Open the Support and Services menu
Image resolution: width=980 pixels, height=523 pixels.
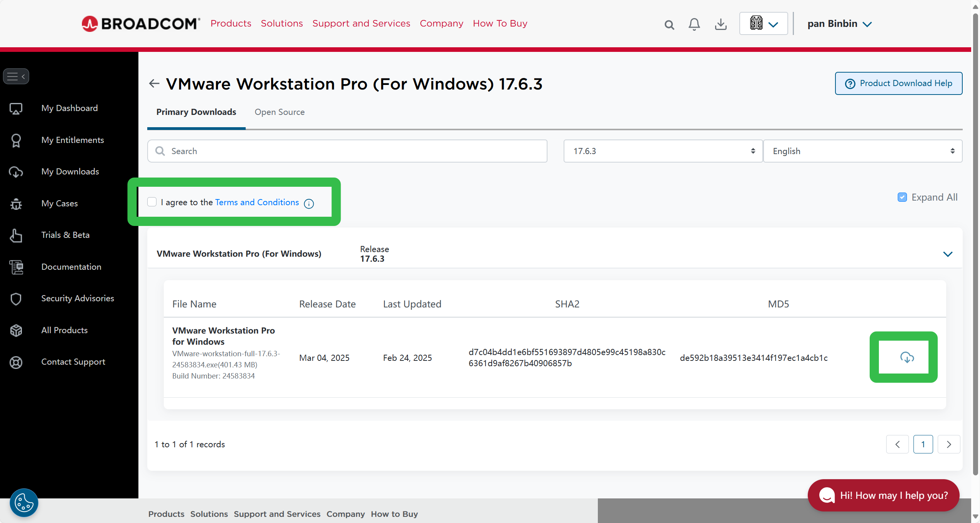point(361,23)
